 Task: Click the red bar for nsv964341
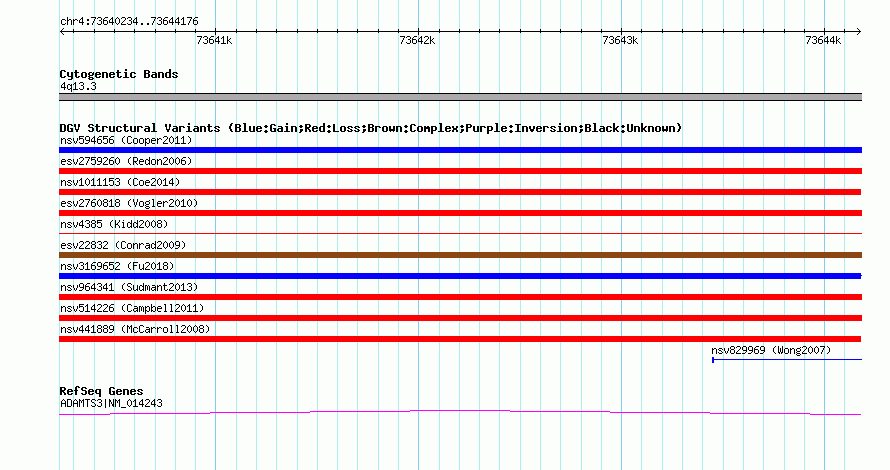tap(460, 297)
